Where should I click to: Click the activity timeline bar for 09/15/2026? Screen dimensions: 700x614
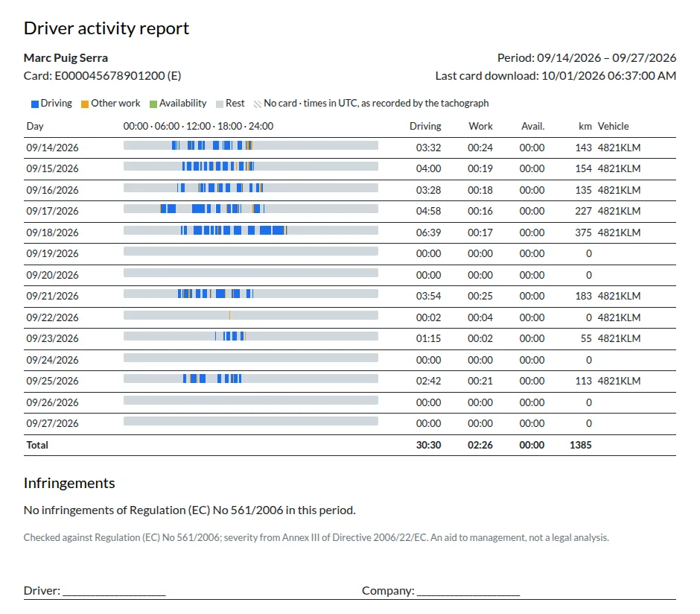click(251, 166)
